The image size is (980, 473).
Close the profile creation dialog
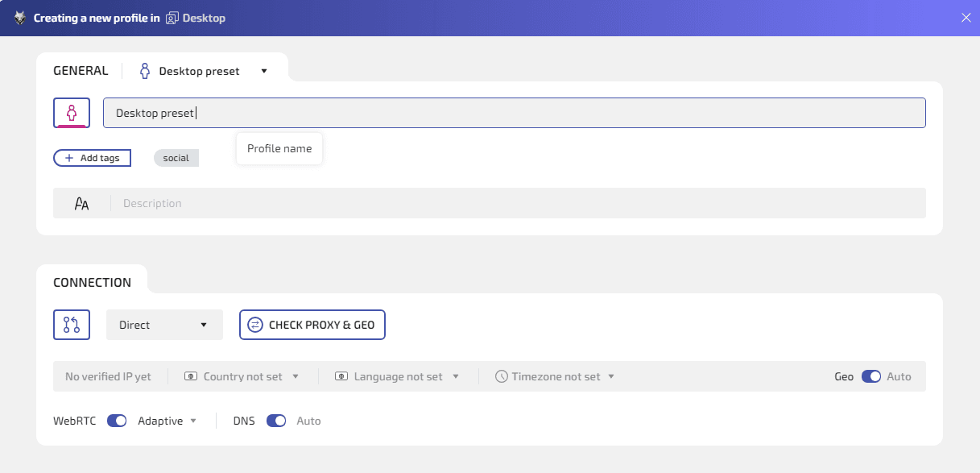pos(966,18)
